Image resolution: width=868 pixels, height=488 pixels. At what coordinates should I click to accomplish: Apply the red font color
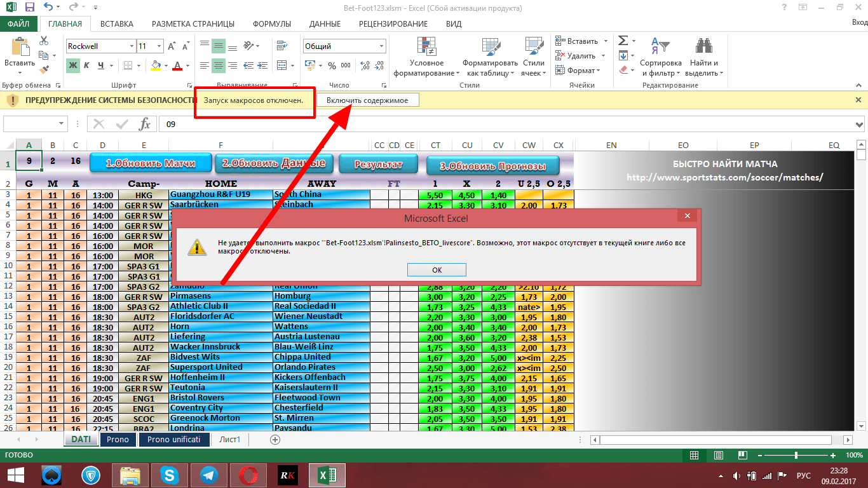click(177, 65)
